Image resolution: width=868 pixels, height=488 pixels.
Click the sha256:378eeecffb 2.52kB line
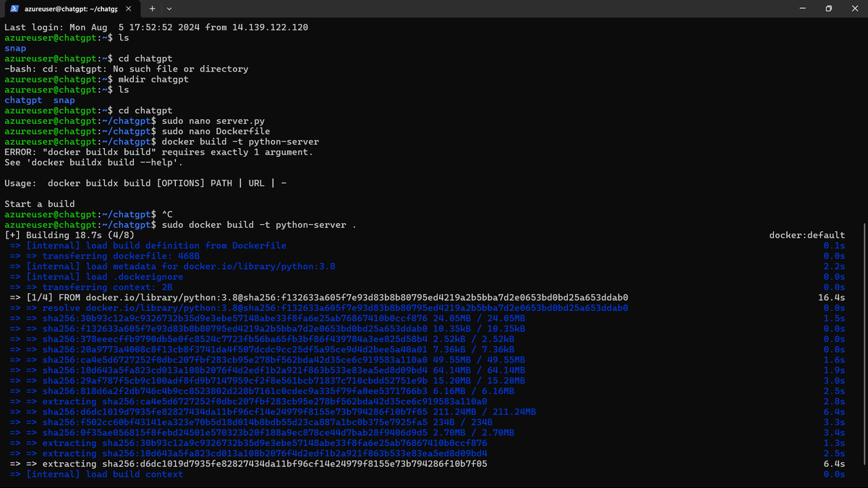[262, 339]
